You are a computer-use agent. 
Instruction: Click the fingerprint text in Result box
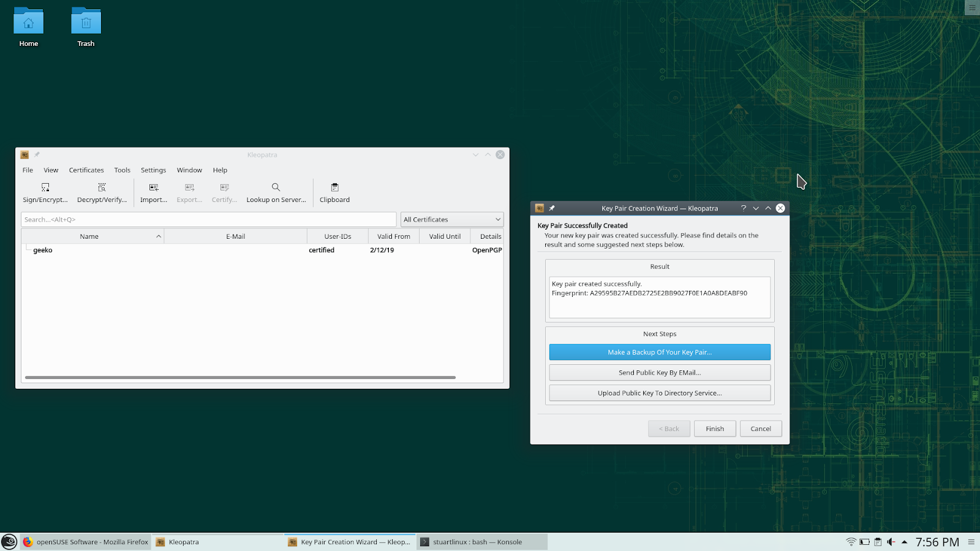[x=649, y=293]
